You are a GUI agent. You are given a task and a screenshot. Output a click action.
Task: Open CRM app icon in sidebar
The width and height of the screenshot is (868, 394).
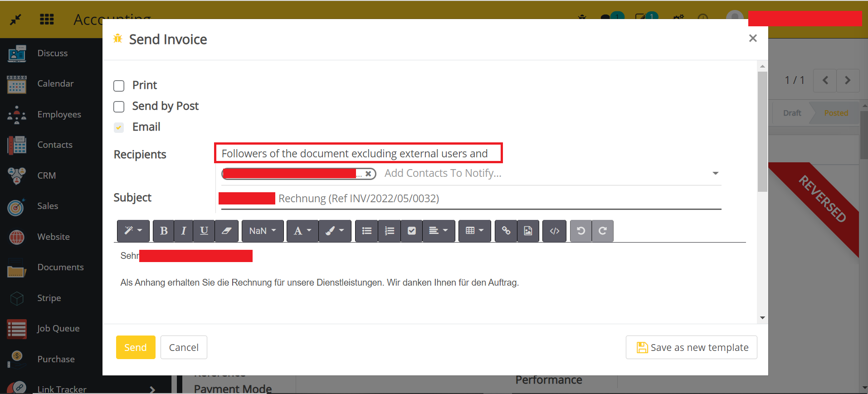tap(17, 176)
